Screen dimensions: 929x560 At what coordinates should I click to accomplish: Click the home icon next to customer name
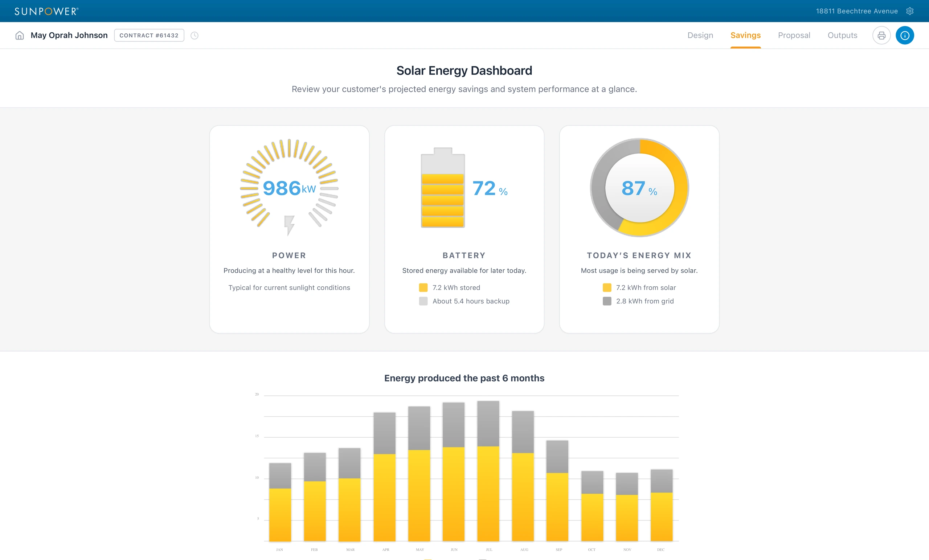click(20, 36)
